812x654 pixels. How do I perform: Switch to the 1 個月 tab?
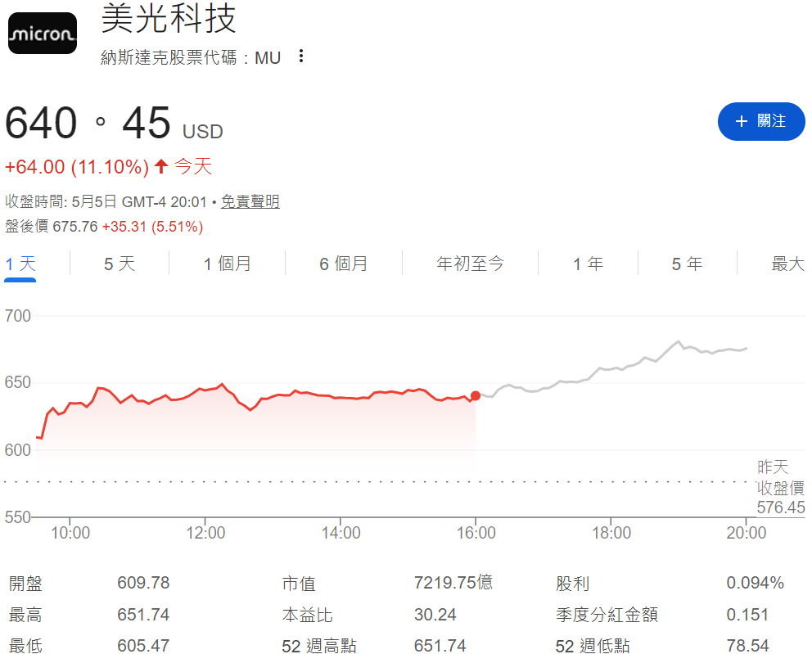click(x=227, y=264)
